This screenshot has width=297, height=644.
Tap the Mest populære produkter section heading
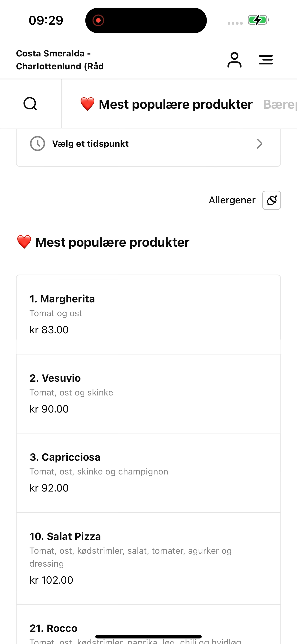(103, 242)
